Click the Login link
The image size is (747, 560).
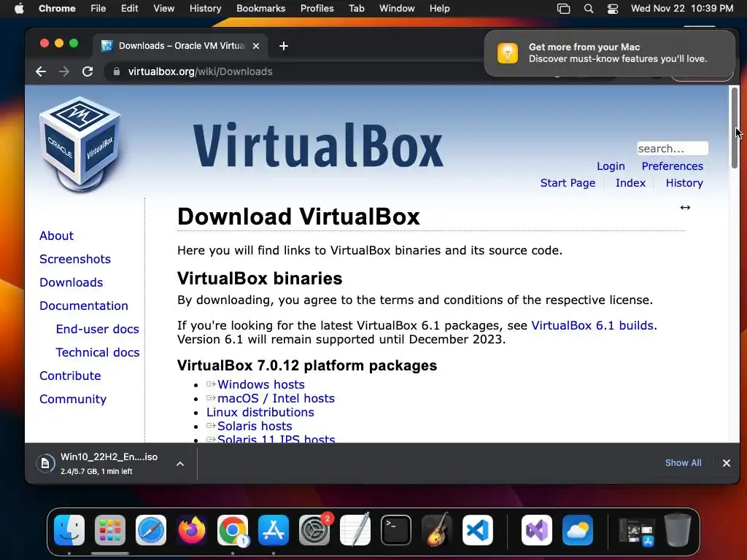pos(611,166)
